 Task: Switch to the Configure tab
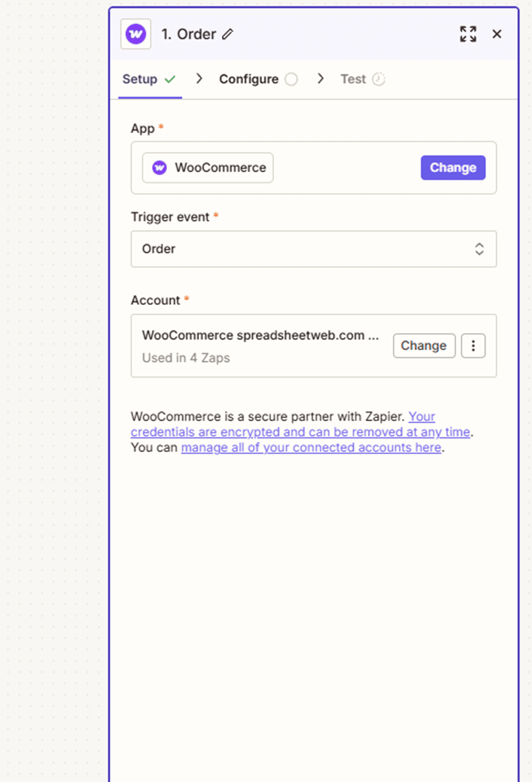coord(249,79)
